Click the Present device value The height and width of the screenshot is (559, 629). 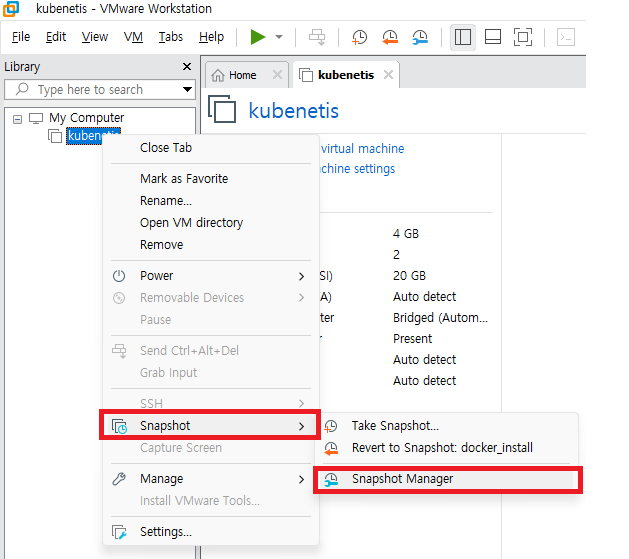412,338
